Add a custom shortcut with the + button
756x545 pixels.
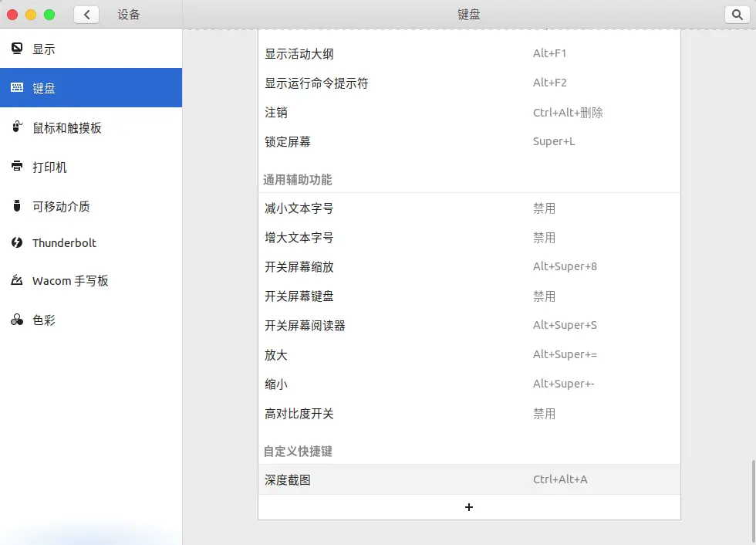pos(469,507)
